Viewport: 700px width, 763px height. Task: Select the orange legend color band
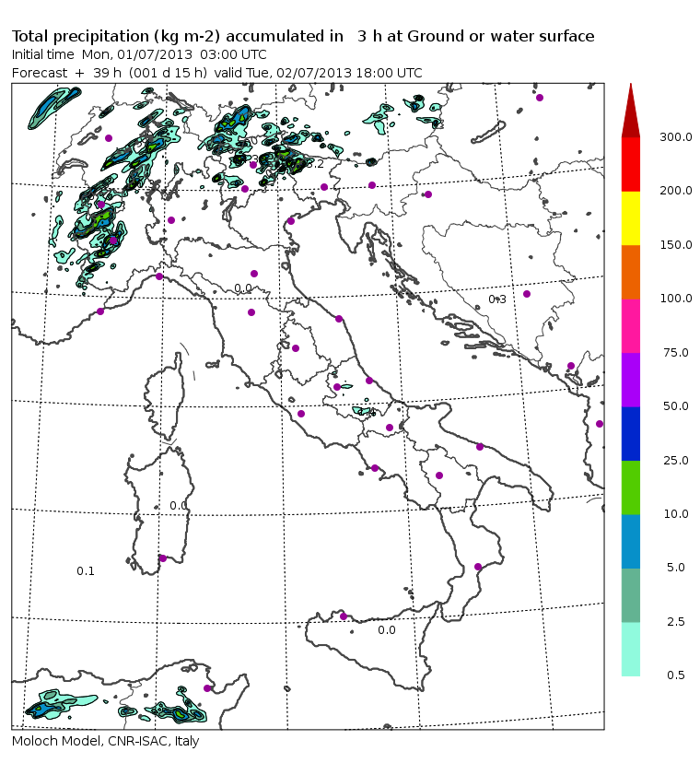(630, 272)
